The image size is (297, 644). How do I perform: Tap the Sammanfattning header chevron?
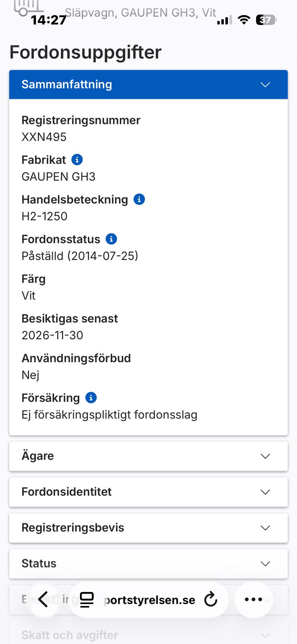(x=265, y=85)
